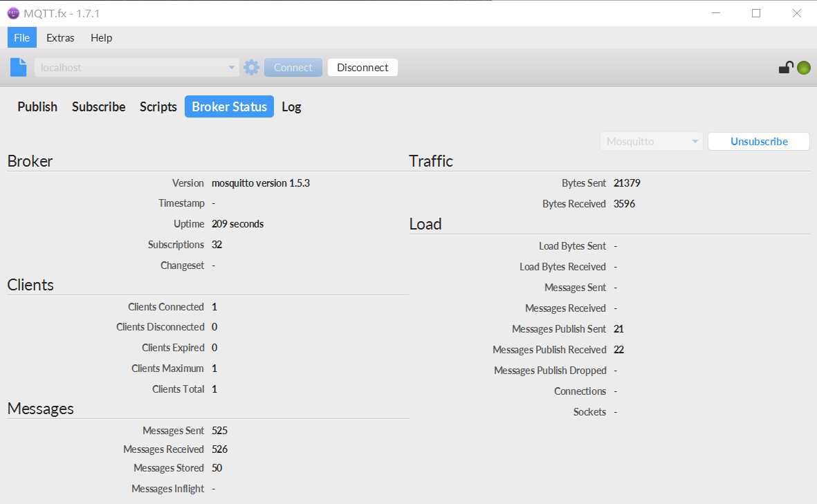Image resolution: width=817 pixels, height=504 pixels.
Task: Open the Mosquitto broker type dropdown
Action: pyautogui.click(x=651, y=142)
